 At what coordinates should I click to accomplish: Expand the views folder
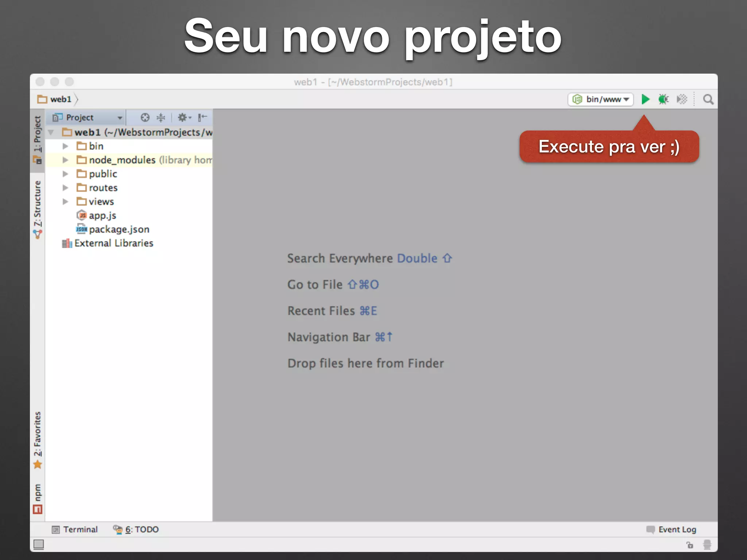tap(65, 202)
